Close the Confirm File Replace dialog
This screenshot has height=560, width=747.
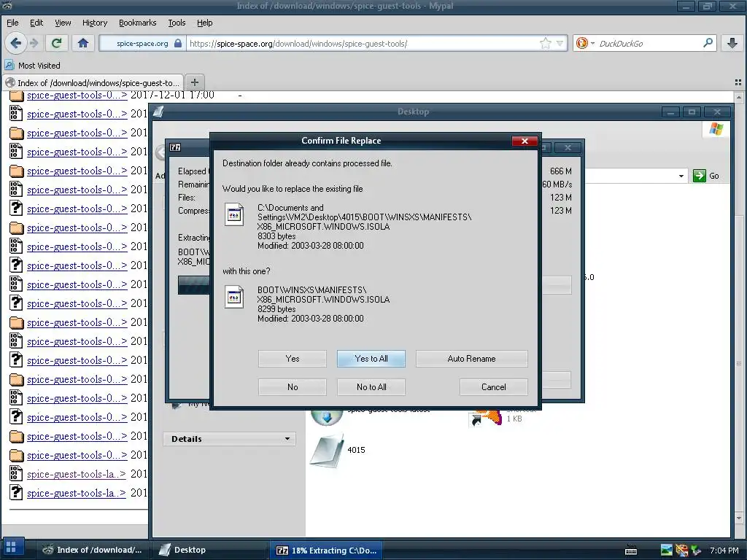click(x=525, y=141)
